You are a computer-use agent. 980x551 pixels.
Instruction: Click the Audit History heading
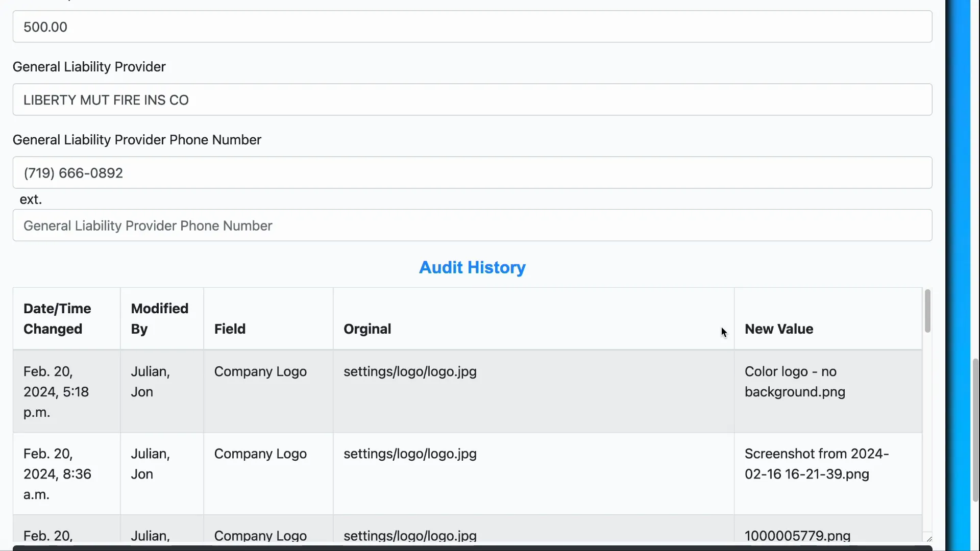(472, 267)
